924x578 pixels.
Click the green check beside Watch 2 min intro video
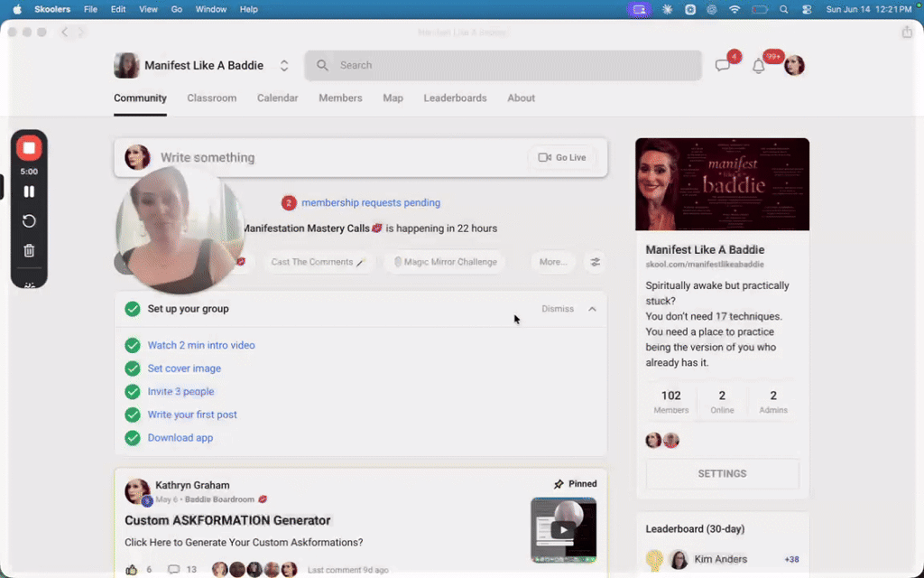point(133,345)
